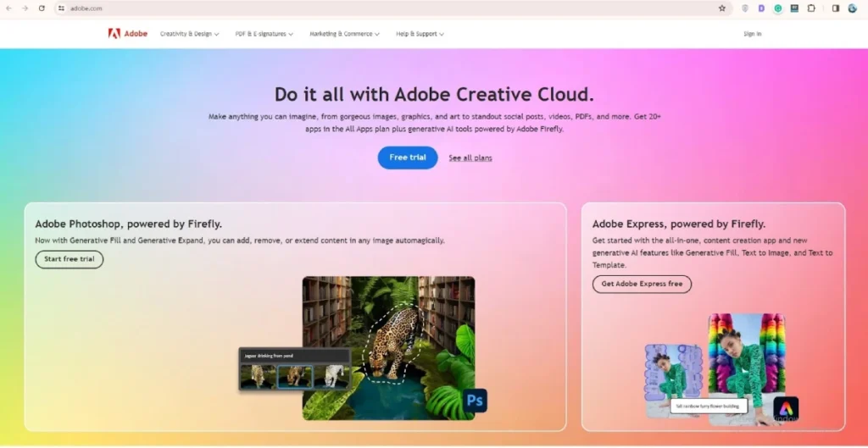Click the site info icon beside adobe.com

[61, 8]
